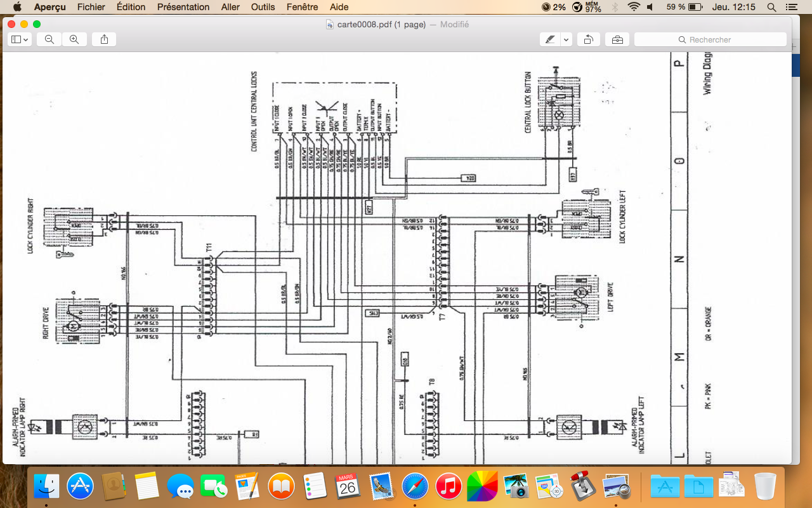Launch App Store from the Dock
812x508 pixels.
tap(80, 487)
